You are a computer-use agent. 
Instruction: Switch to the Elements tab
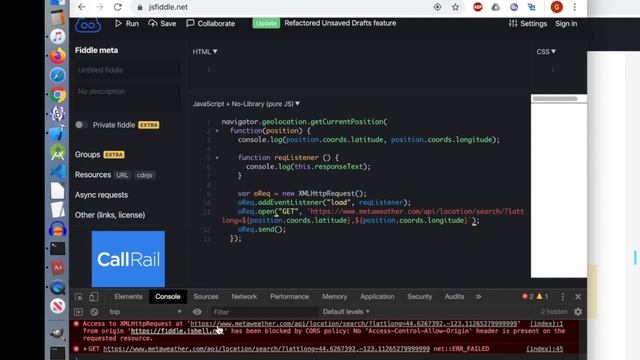tap(128, 297)
